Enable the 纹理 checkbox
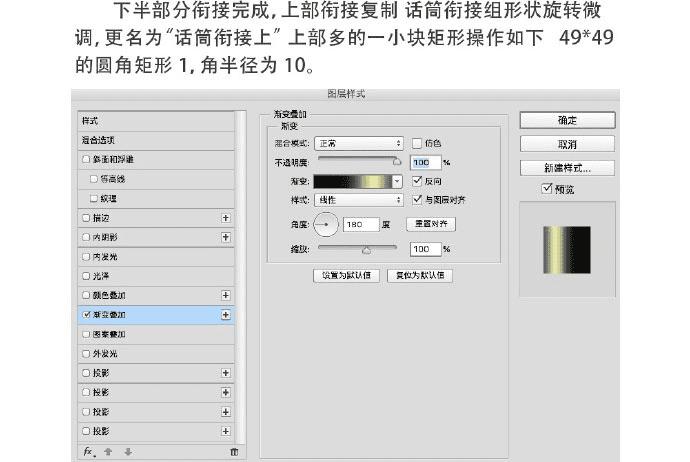 tap(93, 198)
